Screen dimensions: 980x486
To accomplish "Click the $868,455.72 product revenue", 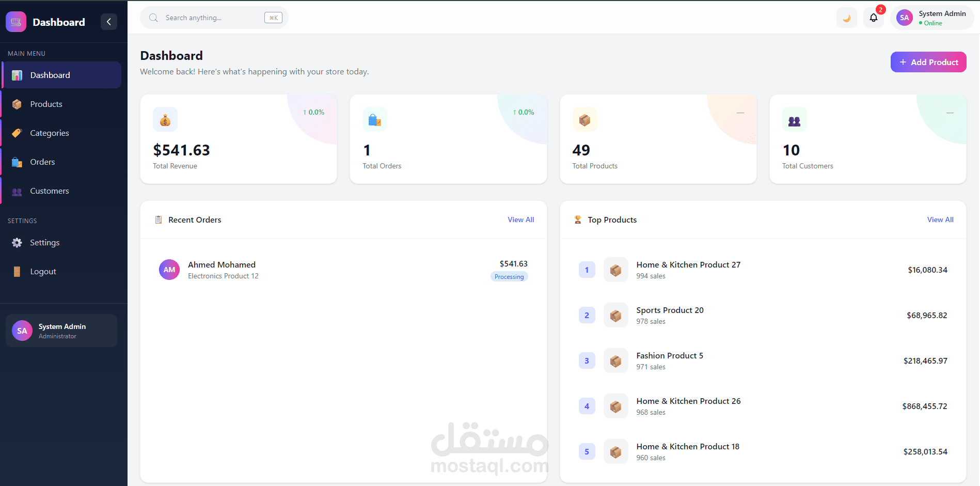I will 925,406.
